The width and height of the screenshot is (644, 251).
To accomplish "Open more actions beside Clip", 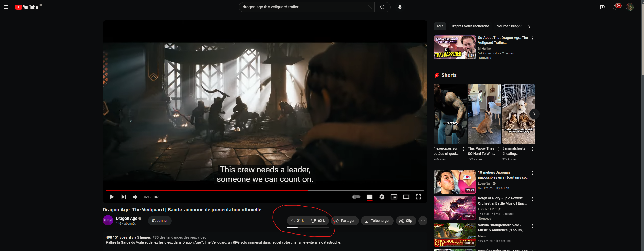I will coord(423,221).
